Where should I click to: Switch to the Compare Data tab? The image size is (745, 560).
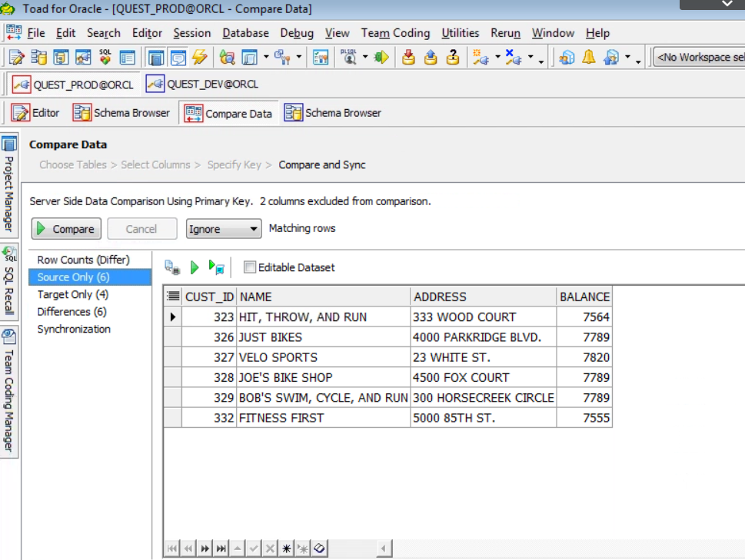[x=228, y=114]
